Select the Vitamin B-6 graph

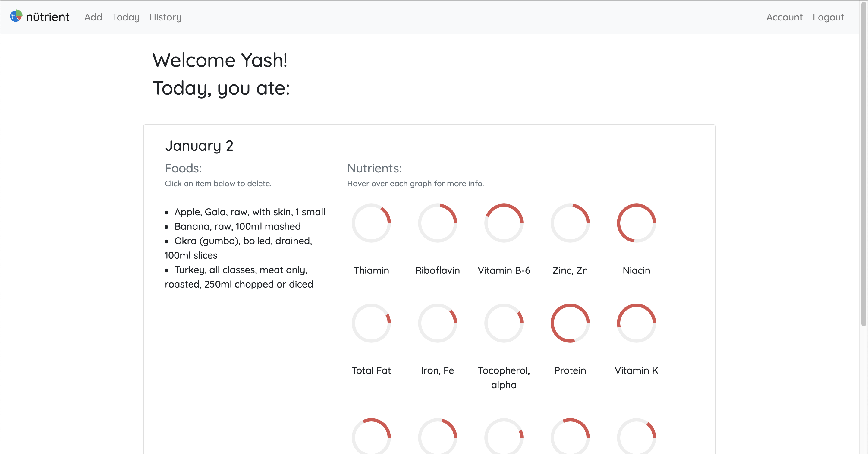(x=503, y=223)
